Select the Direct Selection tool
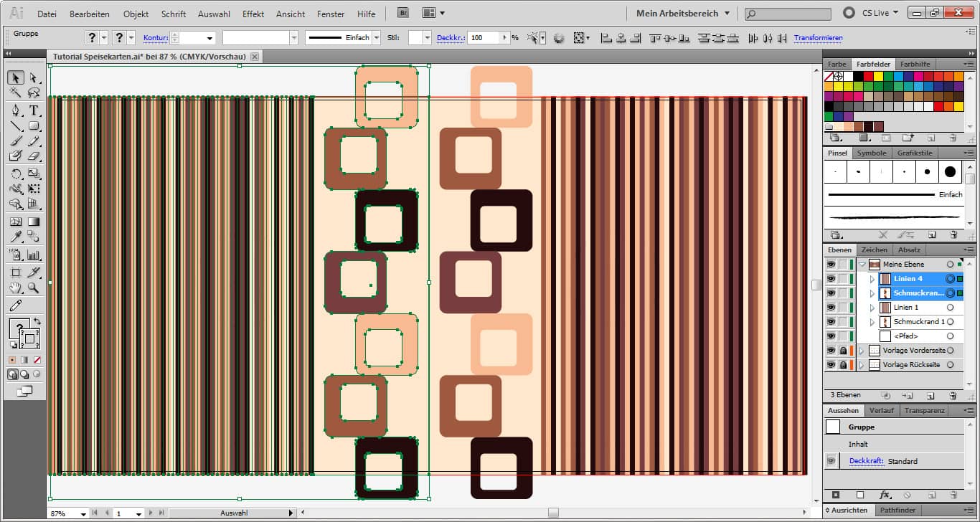The height and width of the screenshot is (522, 980). (x=34, y=77)
